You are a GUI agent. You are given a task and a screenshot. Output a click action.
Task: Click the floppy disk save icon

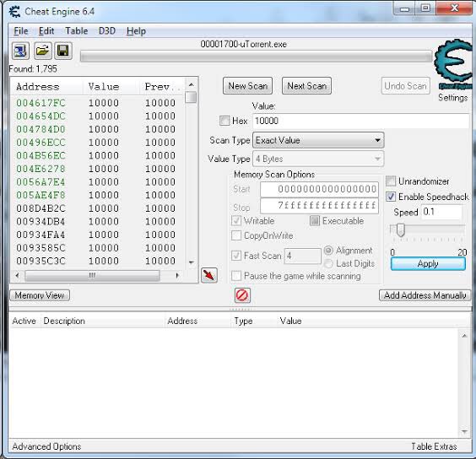click(63, 51)
